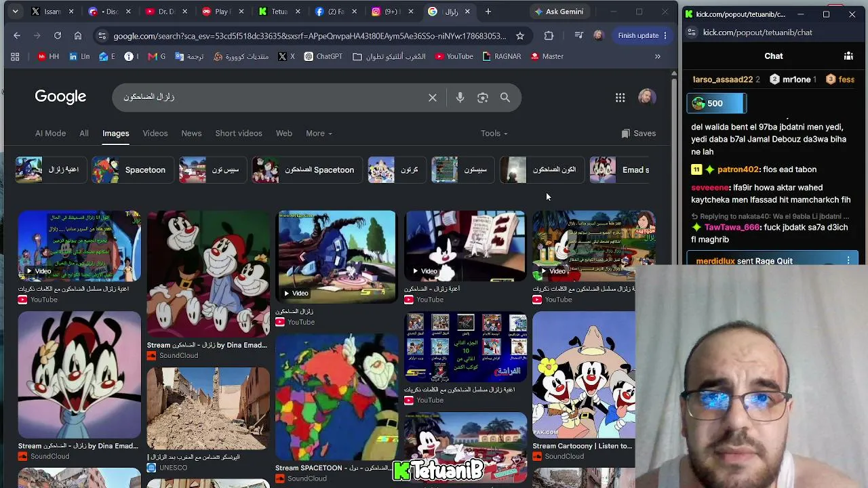
Task: Open the X bookmark
Action: pyautogui.click(x=286, y=56)
